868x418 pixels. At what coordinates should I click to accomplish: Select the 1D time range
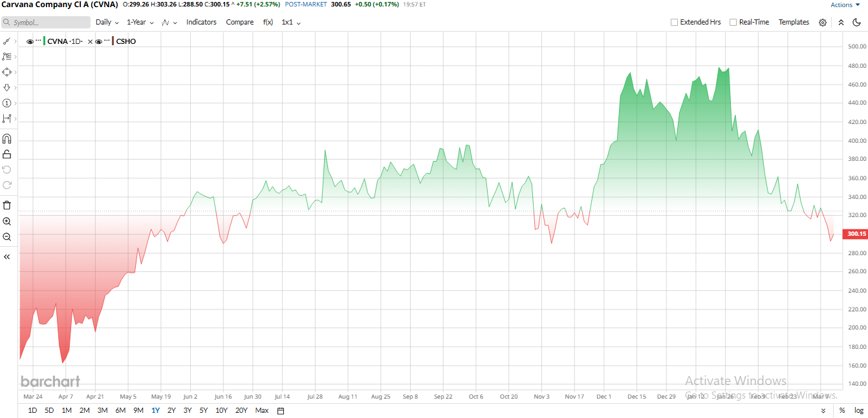click(32, 410)
